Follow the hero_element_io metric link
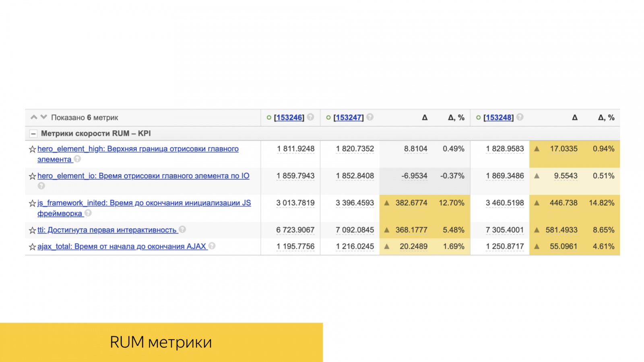 pyautogui.click(x=143, y=176)
